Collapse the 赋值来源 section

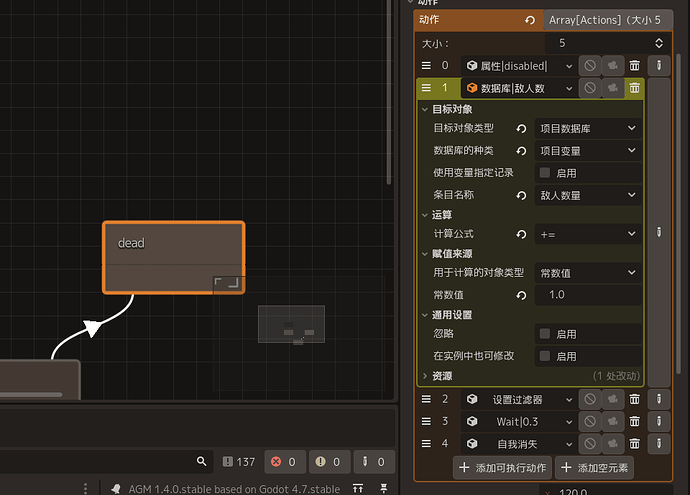coord(425,254)
